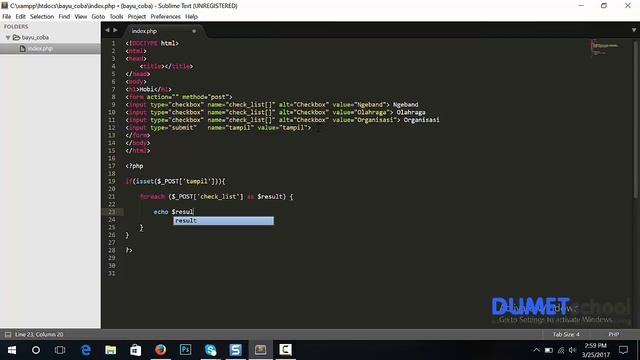Open battery status tray icon

(x=549, y=350)
